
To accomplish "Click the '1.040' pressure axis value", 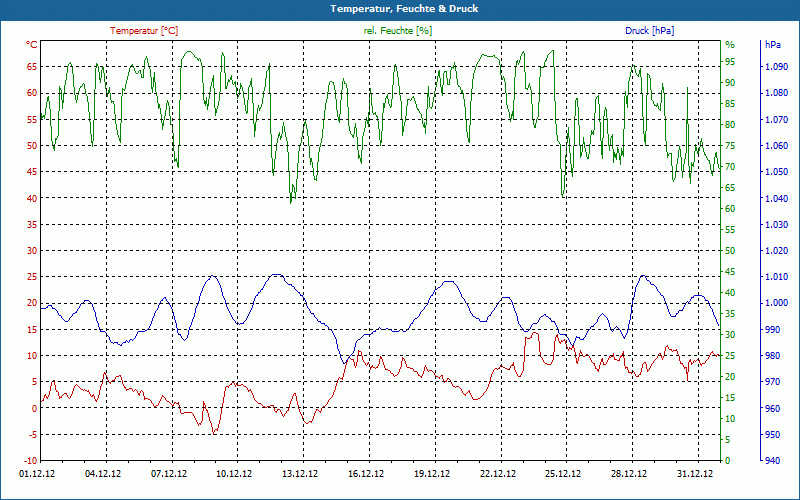I will click(777, 198).
